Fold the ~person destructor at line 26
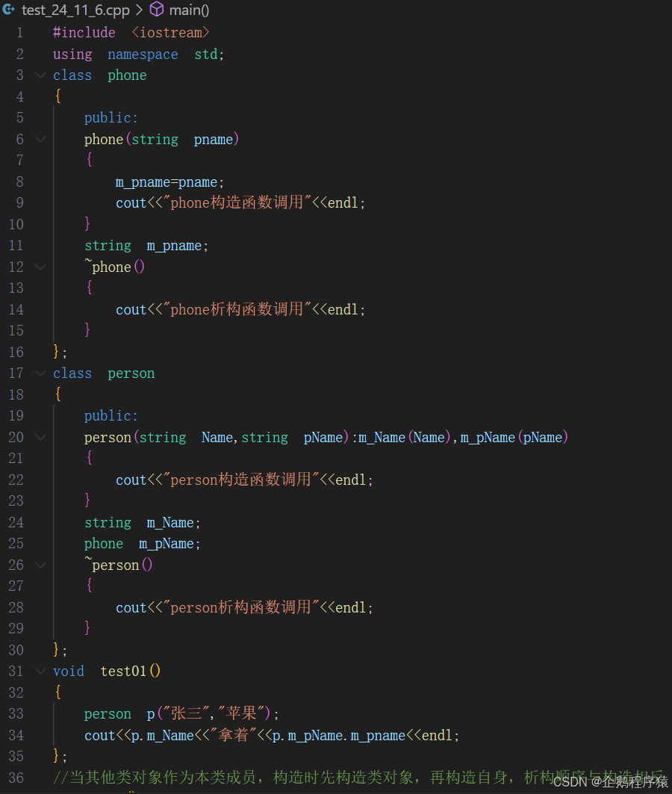The width and height of the screenshot is (672, 794). coord(40,565)
